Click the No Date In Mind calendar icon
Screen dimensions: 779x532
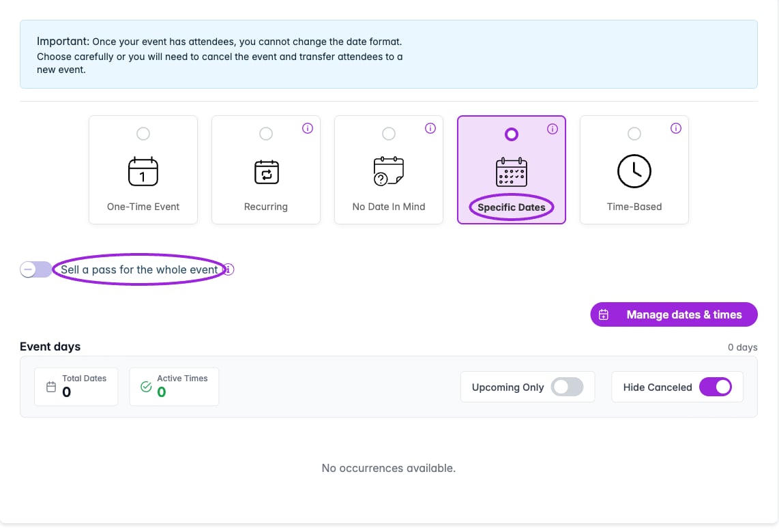pos(389,171)
